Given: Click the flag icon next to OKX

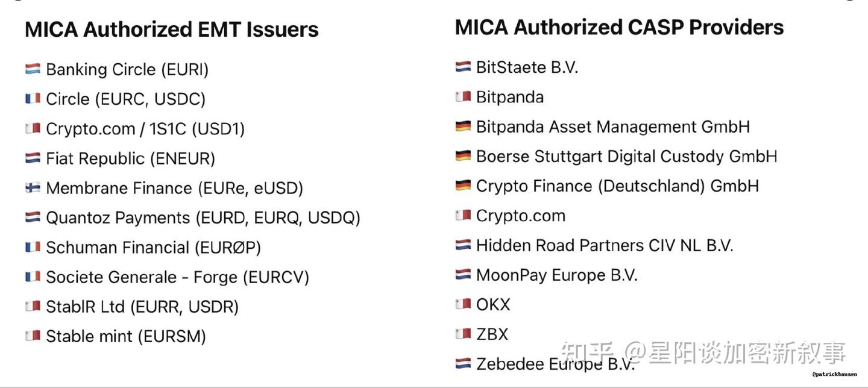Looking at the screenshot, I should (x=462, y=305).
